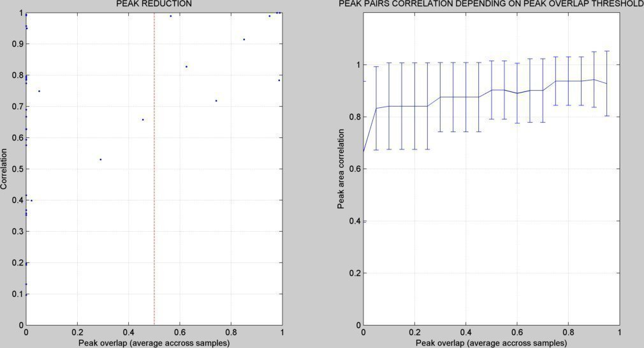Click the left plot's Correlation y-axis label
This screenshot has height=348, width=644.
point(4,169)
